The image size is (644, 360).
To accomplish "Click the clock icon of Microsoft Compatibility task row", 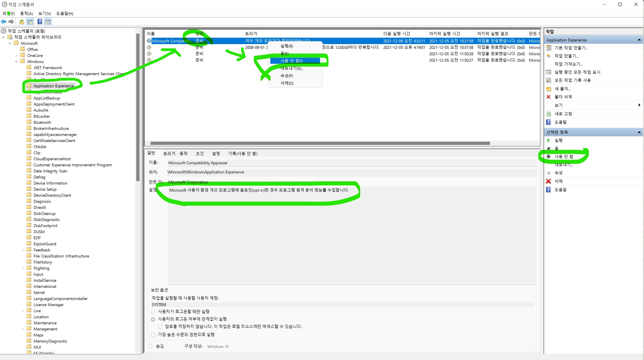I will pyautogui.click(x=149, y=41).
